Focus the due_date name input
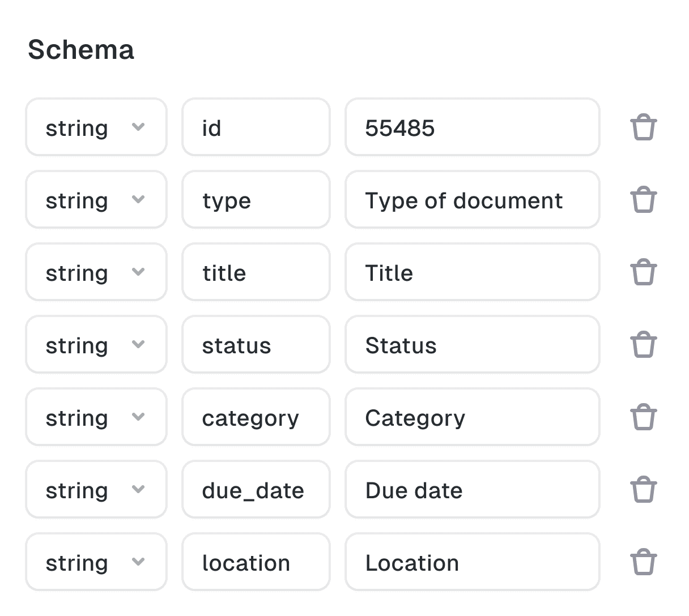Screen dimensions: 689x616 point(256,490)
